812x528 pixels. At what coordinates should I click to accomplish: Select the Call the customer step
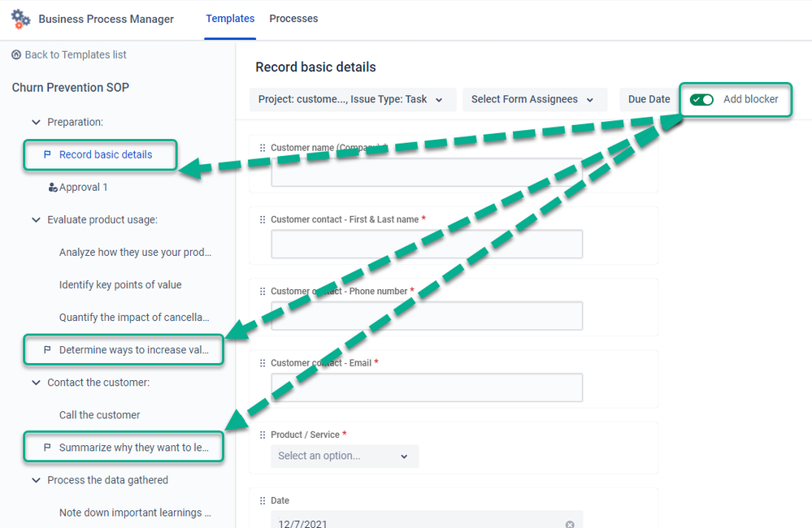click(x=99, y=415)
